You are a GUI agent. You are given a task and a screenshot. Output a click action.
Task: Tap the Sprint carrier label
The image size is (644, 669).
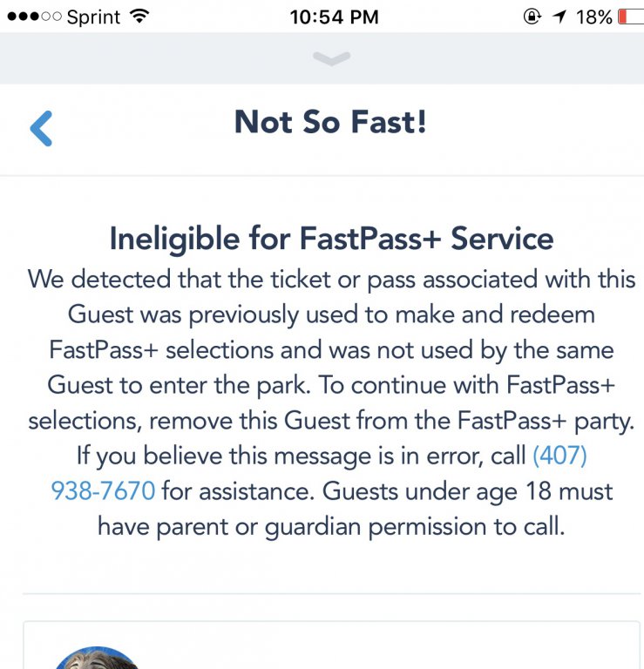pyautogui.click(x=92, y=17)
